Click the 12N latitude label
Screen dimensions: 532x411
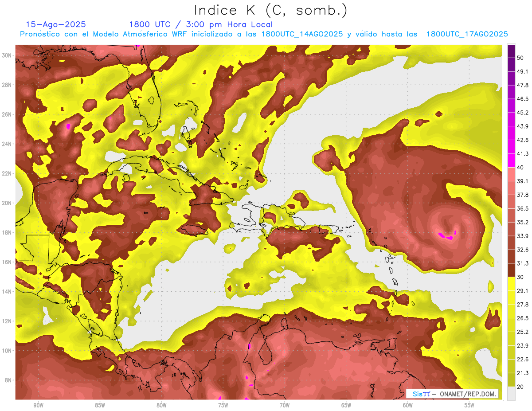tap(7, 321)
